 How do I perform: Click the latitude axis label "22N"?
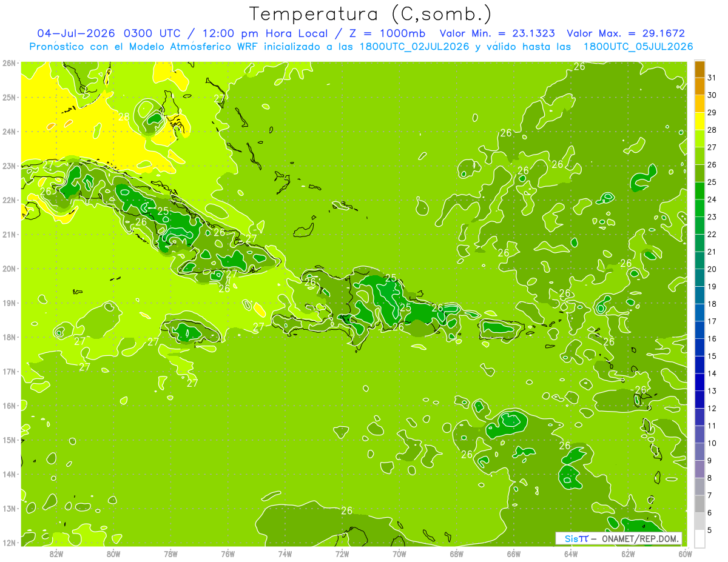[8, 200]
